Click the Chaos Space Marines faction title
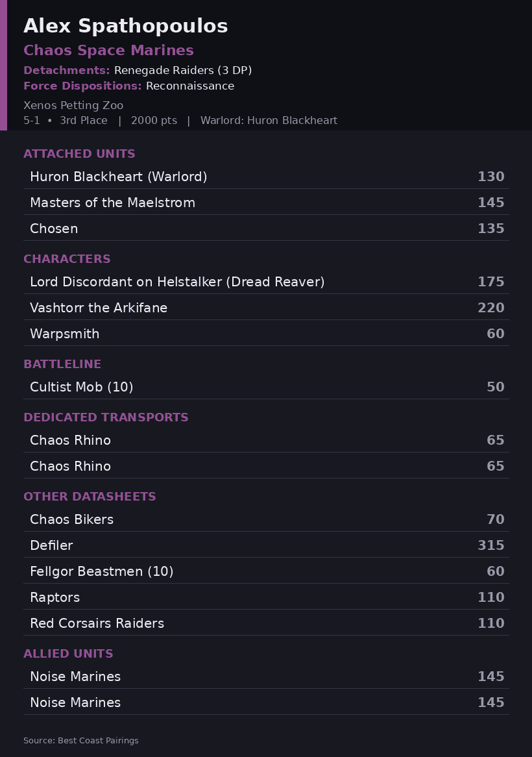 [x=108, y=50]
